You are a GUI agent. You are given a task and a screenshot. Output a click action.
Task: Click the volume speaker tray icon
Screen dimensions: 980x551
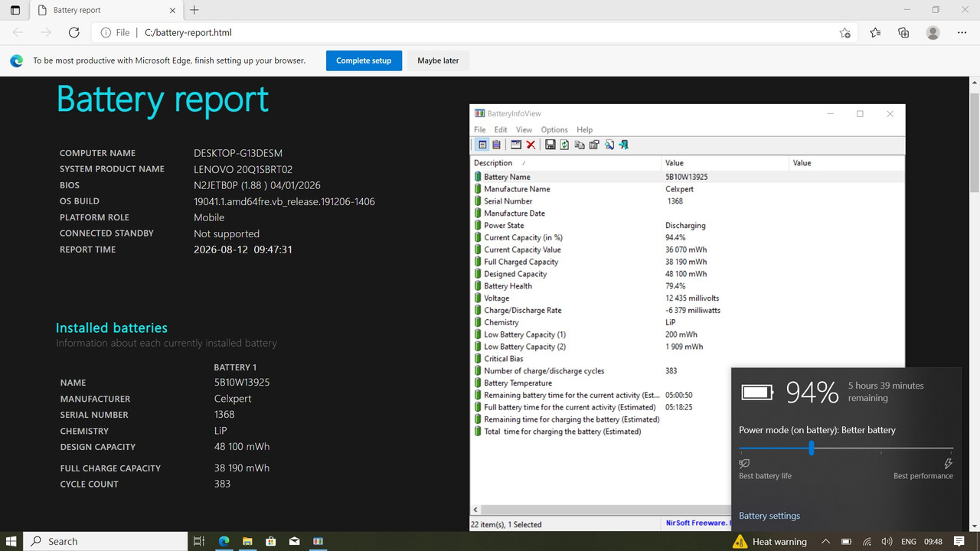886,541
